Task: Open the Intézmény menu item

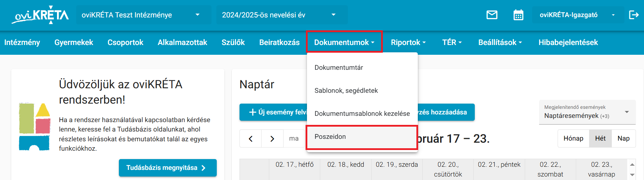Action: 22,43
